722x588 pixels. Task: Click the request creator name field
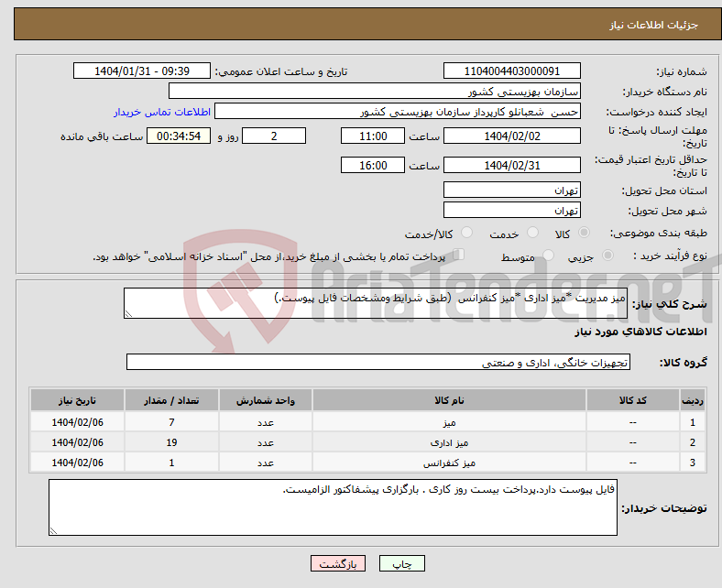pos(398,112)
